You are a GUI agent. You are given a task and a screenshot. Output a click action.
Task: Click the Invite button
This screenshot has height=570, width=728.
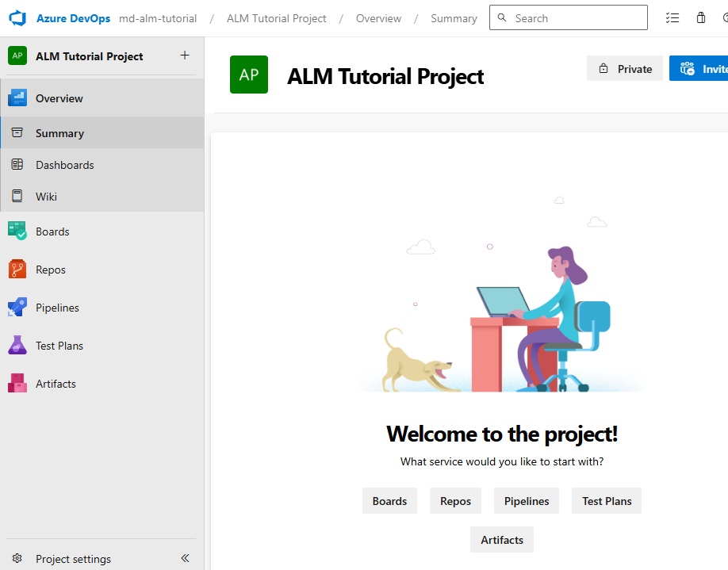(x=699, y=68)
